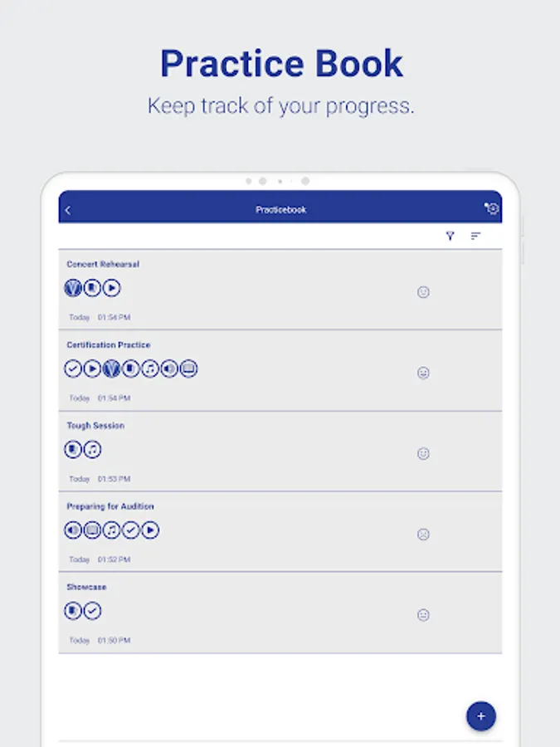560x747 pixels.
Task: Click the microphone icon in Showcase
Action: (x=73, y=611)
